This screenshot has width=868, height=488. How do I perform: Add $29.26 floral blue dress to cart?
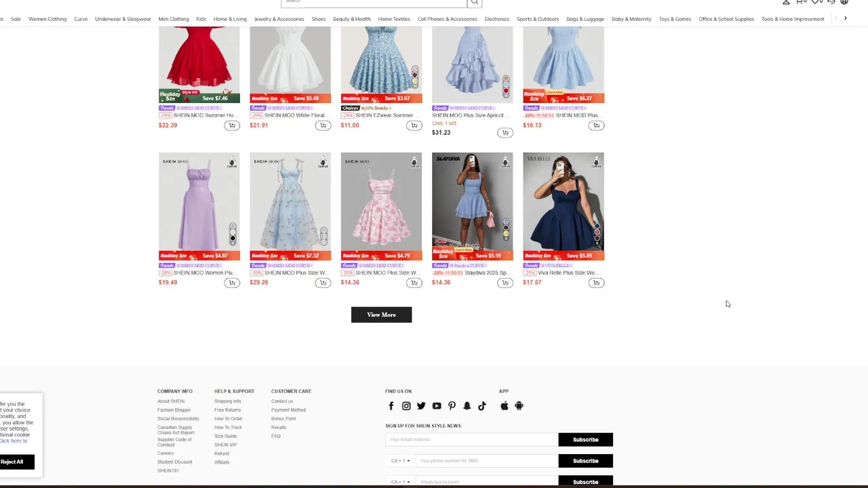tap(323, 283)
